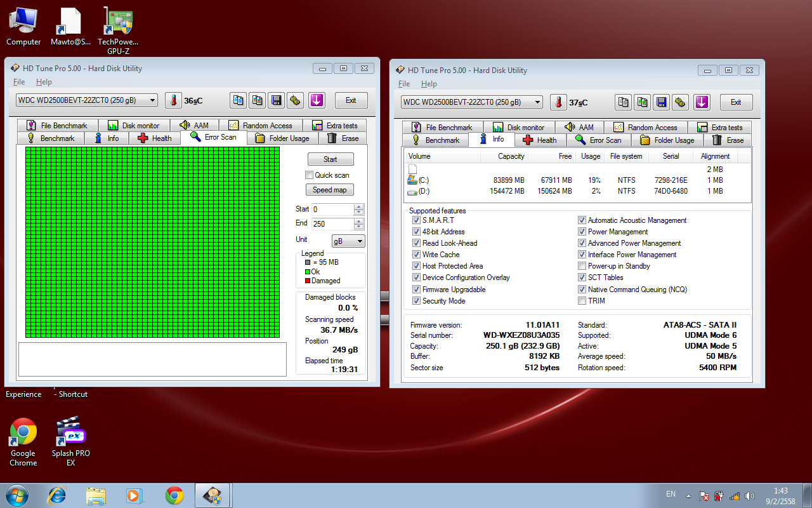Open the Disk monitor tab in Error Scan window
812x508 pixels.
point(134,126)
